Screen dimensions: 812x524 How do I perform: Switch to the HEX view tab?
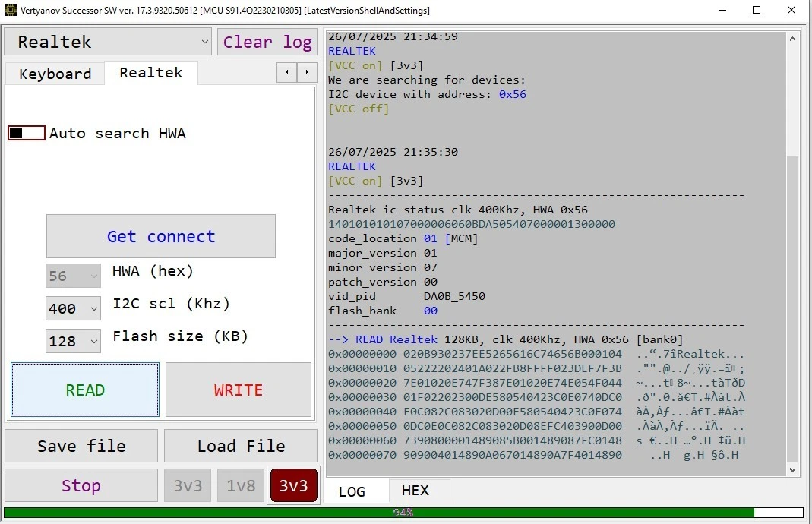coord(415,491)
